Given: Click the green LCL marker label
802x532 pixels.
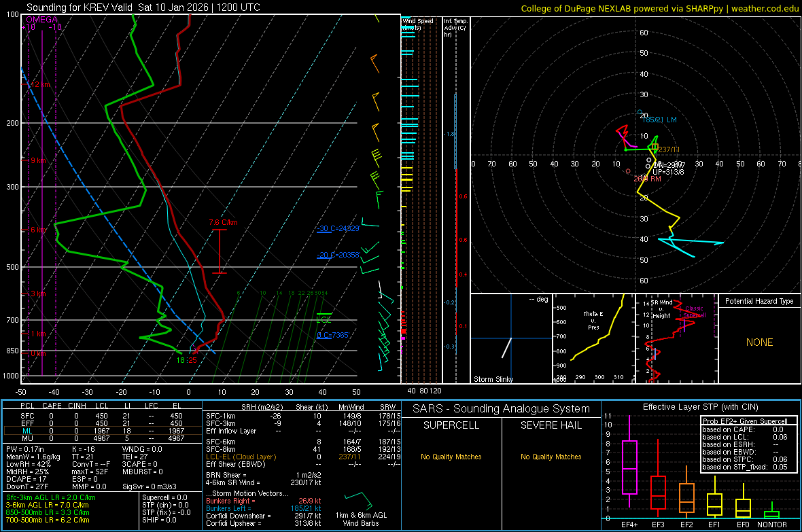Looking at the screenshot, I should tap(324, 320).
